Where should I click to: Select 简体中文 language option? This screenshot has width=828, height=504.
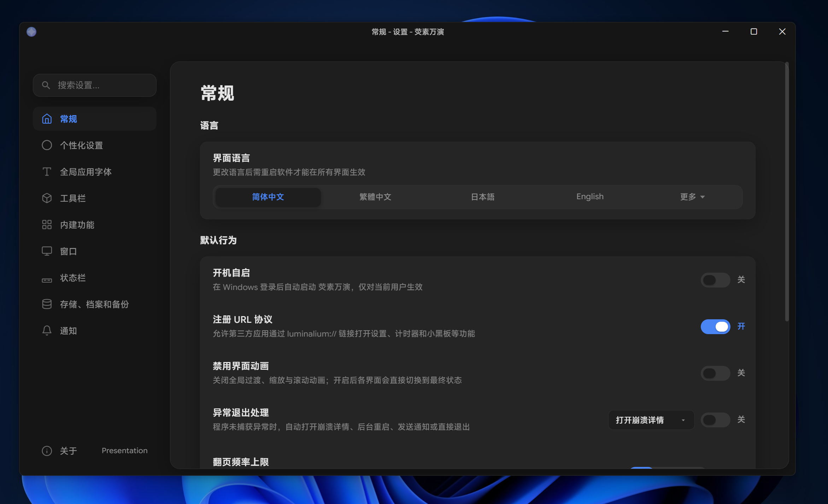(x=268, y=197)
